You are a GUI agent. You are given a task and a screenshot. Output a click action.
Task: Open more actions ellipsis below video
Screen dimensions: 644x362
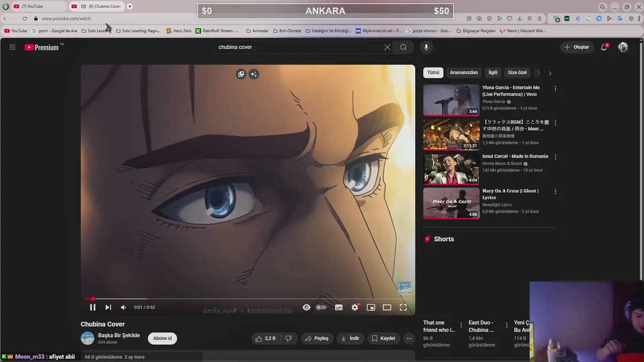[409, 338]
